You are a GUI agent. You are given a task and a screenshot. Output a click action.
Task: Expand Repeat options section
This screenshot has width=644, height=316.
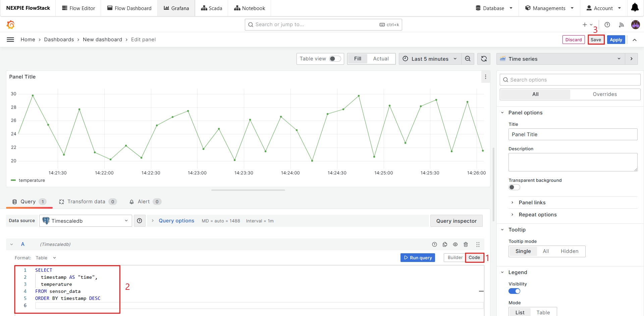pyautogui.click(x=537, y=214)
